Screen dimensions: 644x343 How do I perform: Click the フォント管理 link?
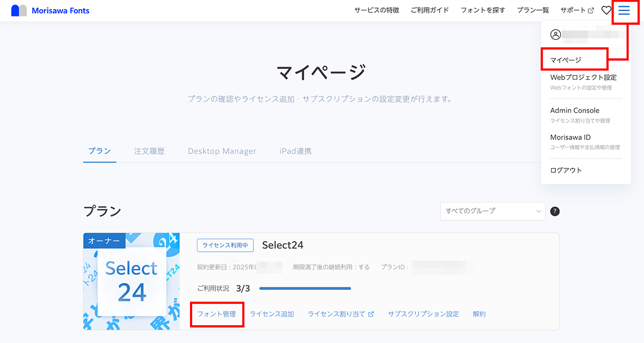pos(216,314)
